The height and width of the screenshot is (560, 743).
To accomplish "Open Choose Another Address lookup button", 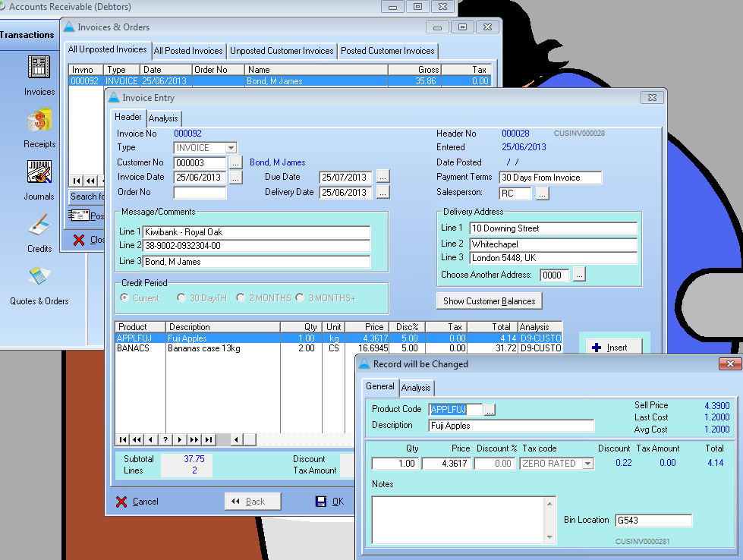I will point(579,275).
